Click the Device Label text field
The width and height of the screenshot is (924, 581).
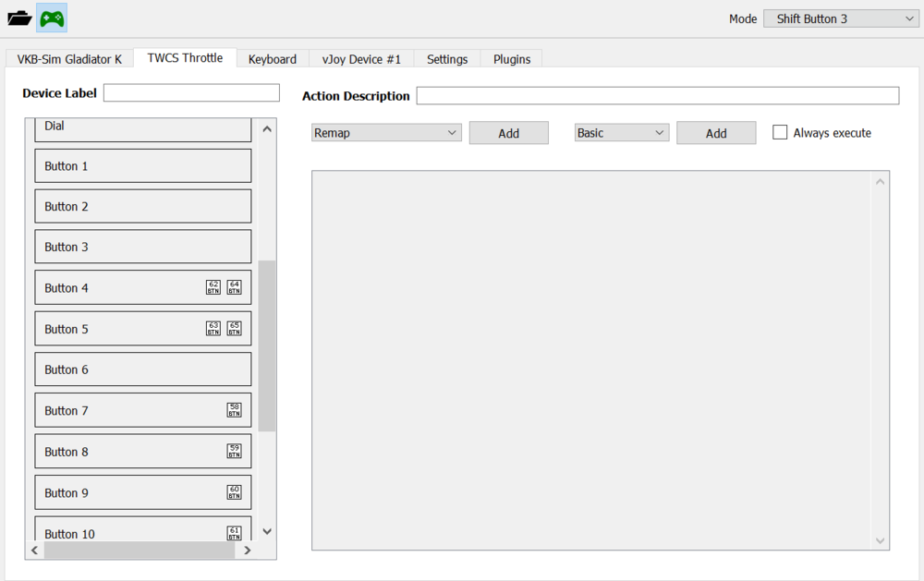pyautogui.click(x=191, y=92)
